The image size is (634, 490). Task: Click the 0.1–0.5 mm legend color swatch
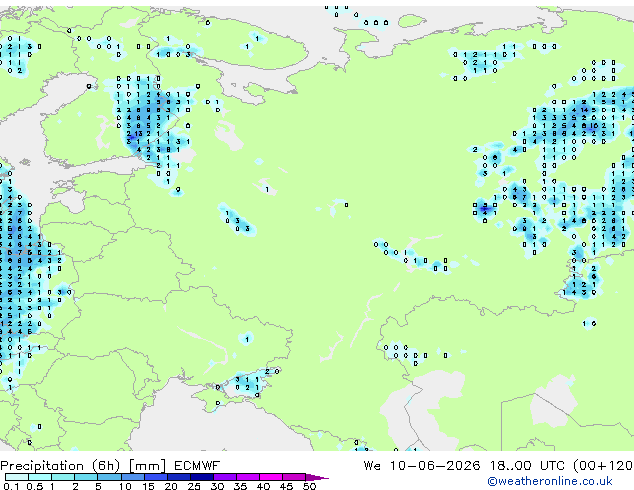click(17, 477)
